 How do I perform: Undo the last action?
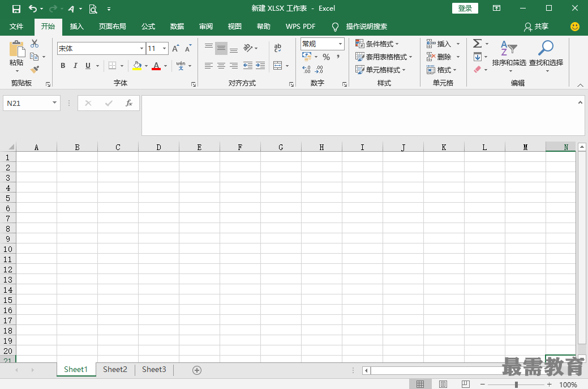(33, 8)
